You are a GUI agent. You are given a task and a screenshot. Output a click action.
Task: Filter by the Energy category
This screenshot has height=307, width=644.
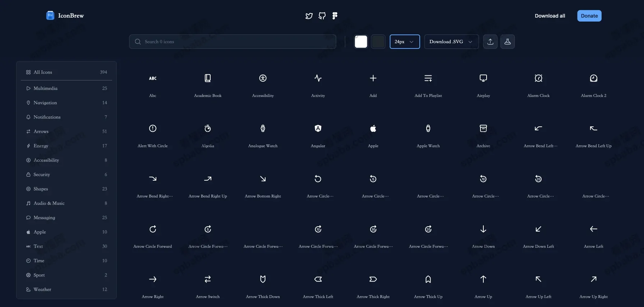coord(66,146)
